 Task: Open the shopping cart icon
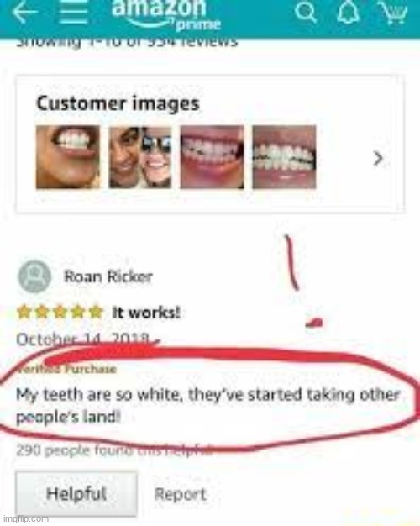tap(395, 13)
